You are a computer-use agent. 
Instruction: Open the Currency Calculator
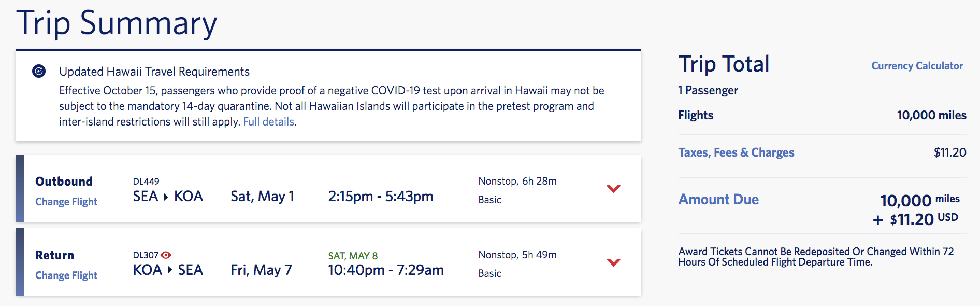(917, 66)
